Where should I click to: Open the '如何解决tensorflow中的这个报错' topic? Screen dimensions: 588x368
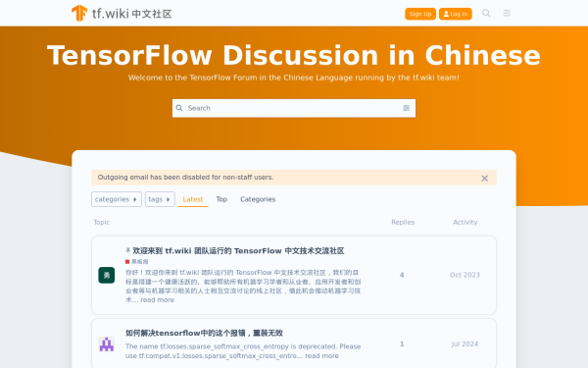[x=204, y=333]
